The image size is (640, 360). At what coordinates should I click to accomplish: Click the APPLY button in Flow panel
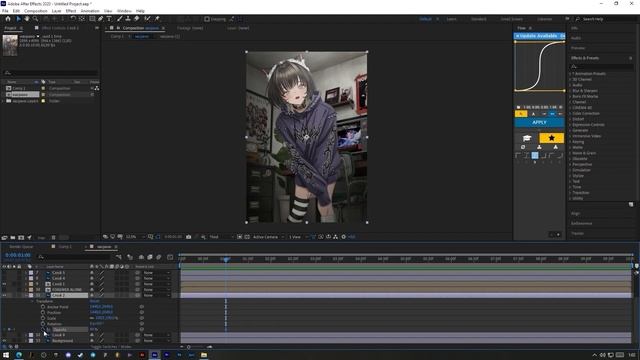tap(539, 122)
